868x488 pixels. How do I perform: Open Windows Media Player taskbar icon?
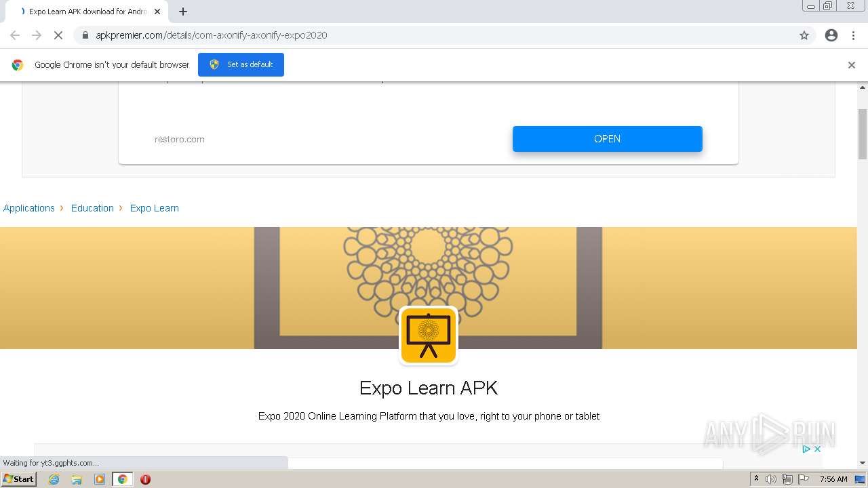click(x=100, y=479)
